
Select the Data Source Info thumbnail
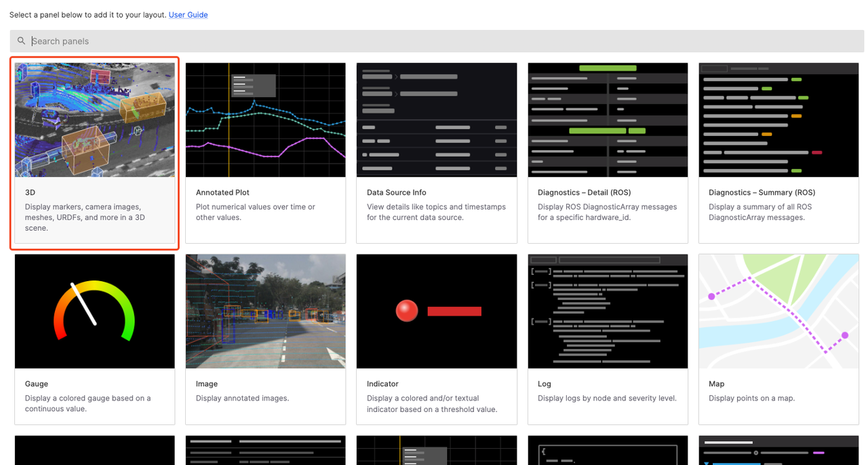tap(437, 120)
